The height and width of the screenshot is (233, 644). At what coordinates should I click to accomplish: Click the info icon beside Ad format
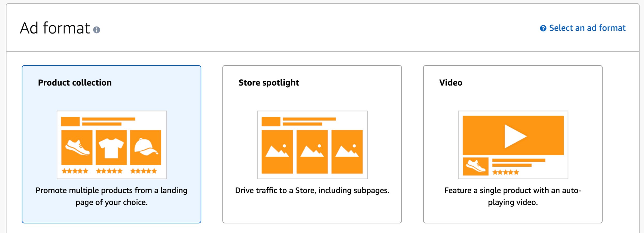(96, 30)
